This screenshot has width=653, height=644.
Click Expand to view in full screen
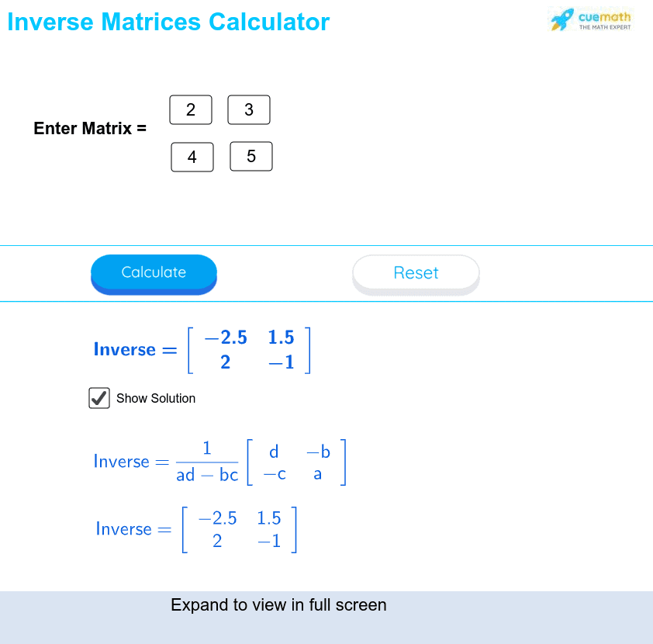click(x=278, y=605)
